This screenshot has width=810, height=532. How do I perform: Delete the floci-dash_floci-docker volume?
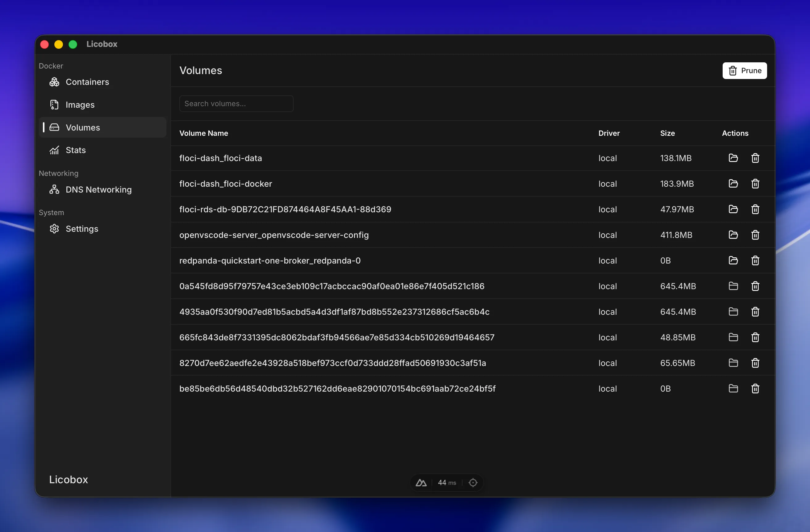coord(755,184)
